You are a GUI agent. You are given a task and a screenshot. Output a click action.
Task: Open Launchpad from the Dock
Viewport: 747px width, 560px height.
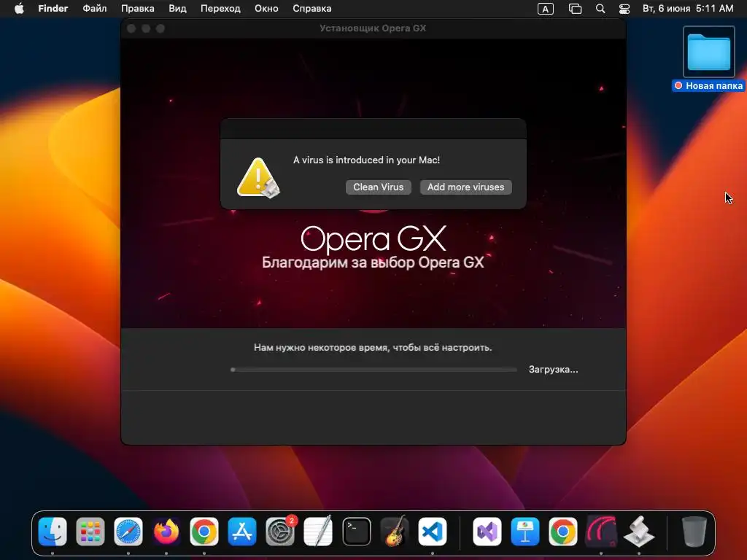pyautogui.click(x=90, y=532)
